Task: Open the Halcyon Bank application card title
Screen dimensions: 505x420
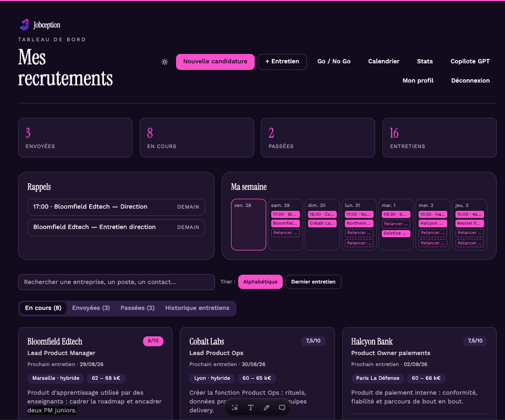Action: pyautogui.click(x=372, y=342)
